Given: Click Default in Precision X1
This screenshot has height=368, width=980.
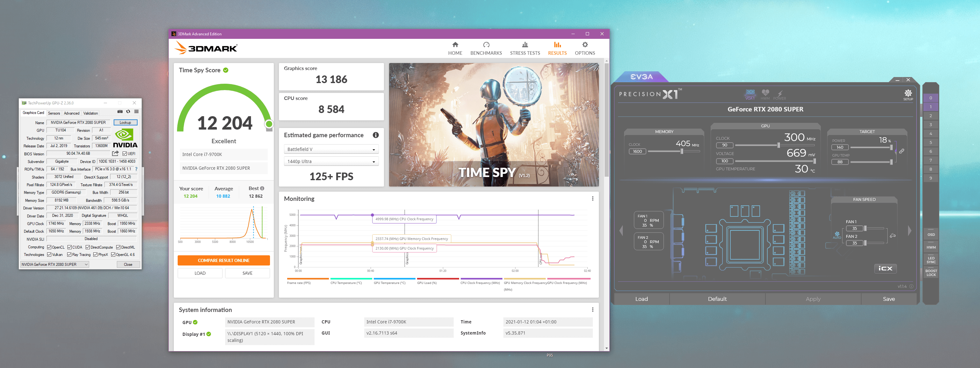Looking at the screenshot, I should coord(717,299).
